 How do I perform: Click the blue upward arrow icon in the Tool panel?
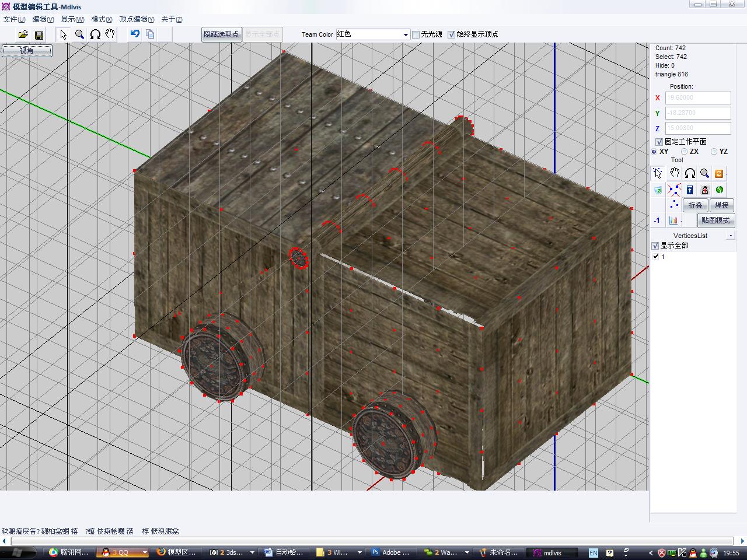[x=690, y=190]
